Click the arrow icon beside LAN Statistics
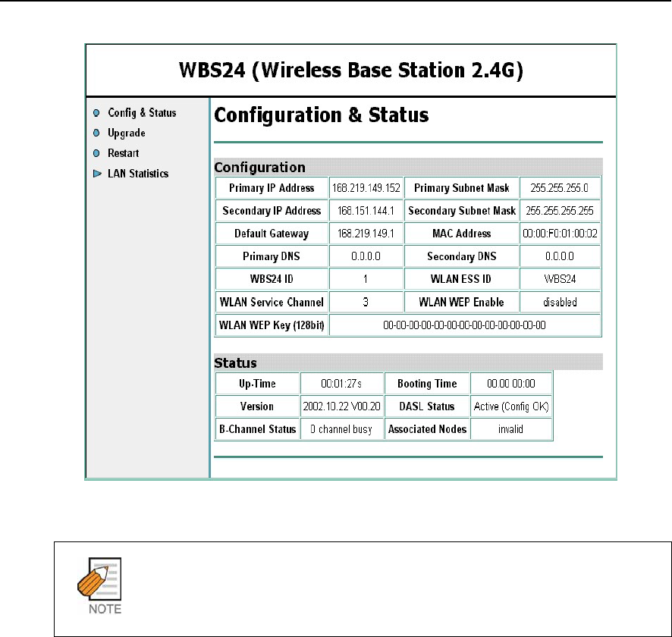The width and height of the screenshot is (672, 637). pyautogui.click(x=97, y=174)
